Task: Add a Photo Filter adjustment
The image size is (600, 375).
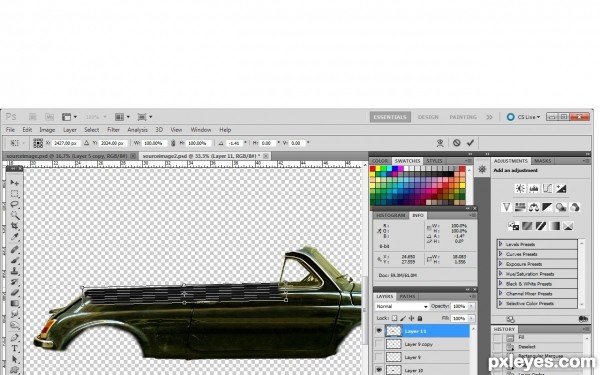Action: [561, 207]
